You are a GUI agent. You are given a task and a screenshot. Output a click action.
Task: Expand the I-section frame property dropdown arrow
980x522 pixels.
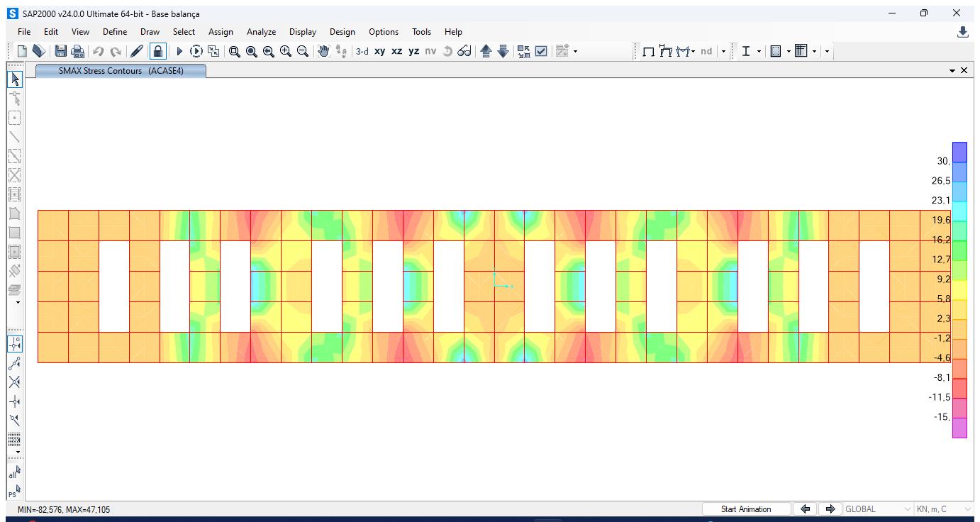(x=759, y=51)
